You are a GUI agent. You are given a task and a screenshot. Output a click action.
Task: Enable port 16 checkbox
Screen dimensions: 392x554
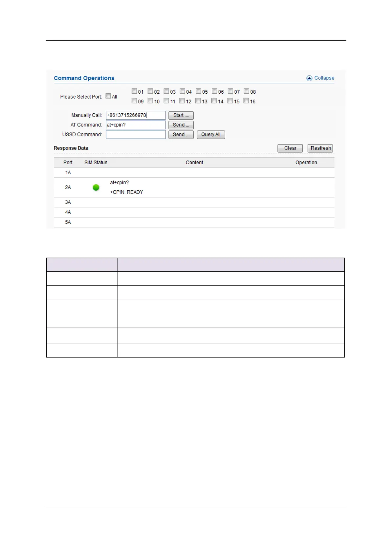[246, 101]
